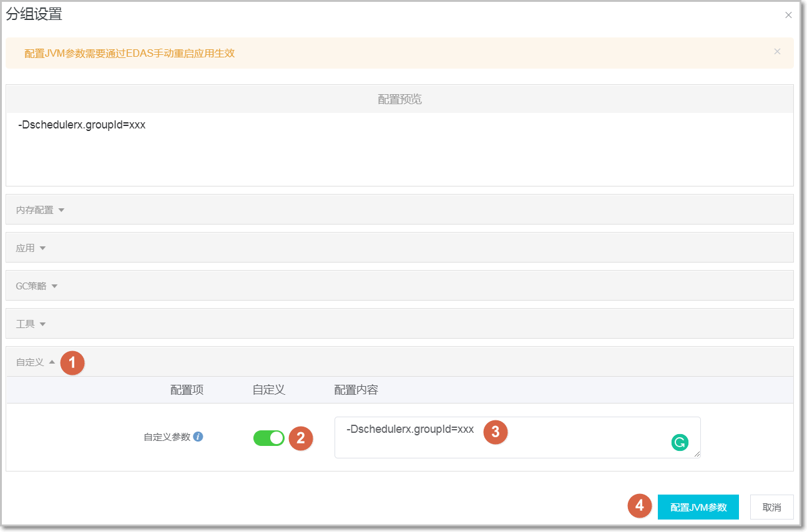The width and height of the screenshot is (807, 532).
Task: Expand the 工具 section
Action: click(x=399, y=324)
